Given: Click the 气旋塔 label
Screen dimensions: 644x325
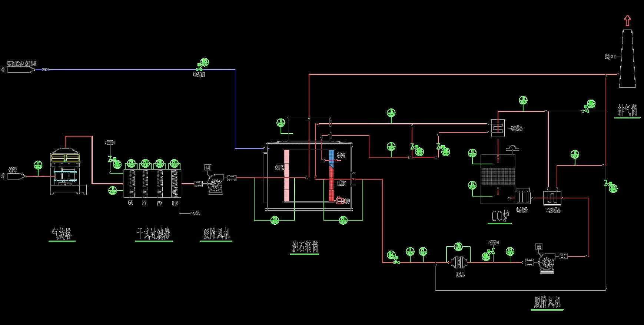Looking at the screenshot, I should click(x=62, y=234).
